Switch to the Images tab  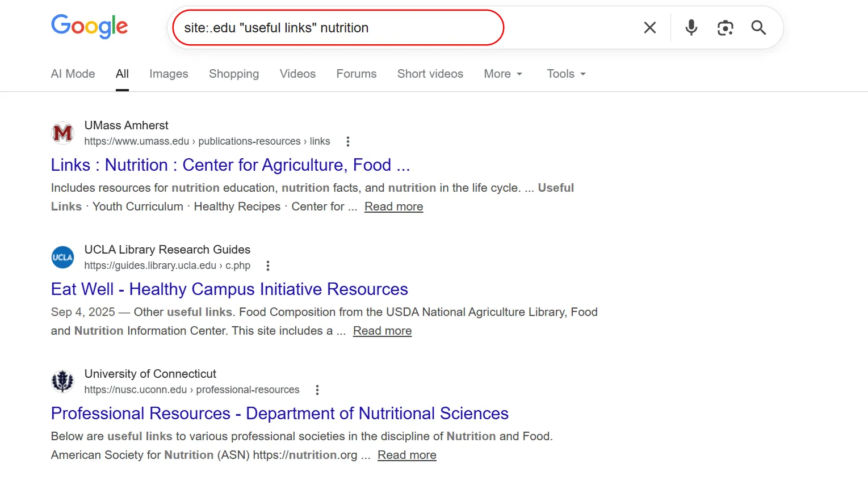coord(169,74)
